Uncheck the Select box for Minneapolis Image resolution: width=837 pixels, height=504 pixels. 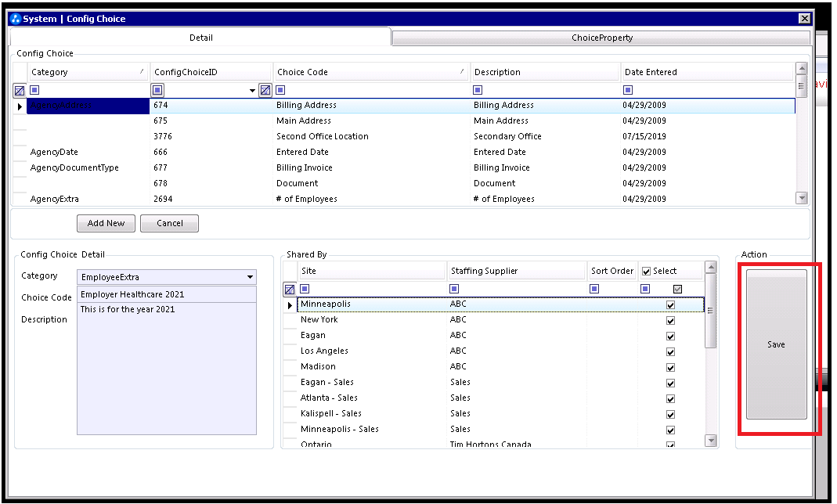pyautogui.click(x=671, y=305)
